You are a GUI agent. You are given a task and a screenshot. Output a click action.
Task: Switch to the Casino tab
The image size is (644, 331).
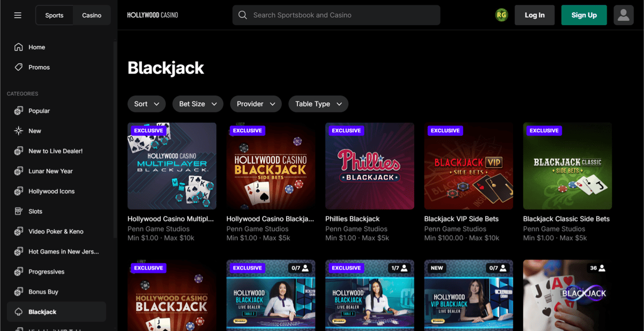pos(92,15)
